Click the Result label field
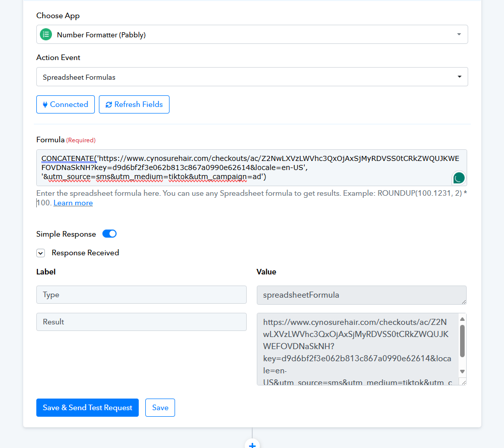 pos(141,322)
